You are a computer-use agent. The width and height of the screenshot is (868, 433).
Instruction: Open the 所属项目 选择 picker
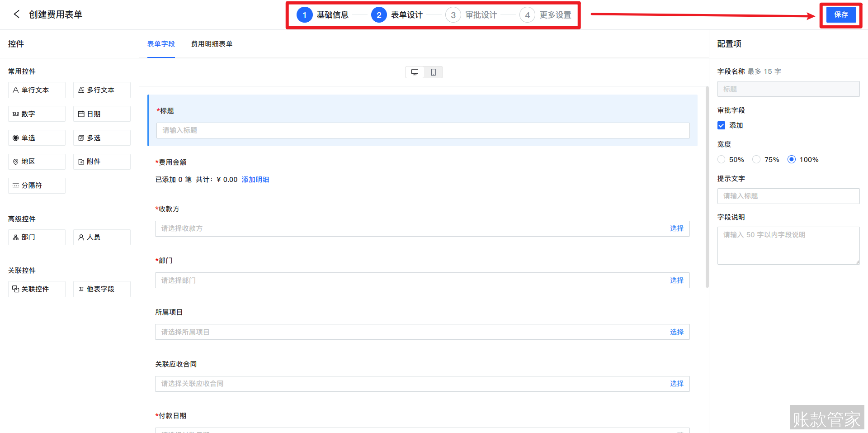[x=676, y=332]
